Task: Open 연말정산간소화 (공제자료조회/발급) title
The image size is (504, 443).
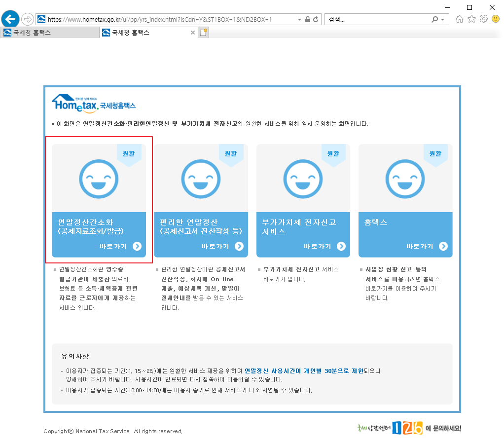Action: (91, 226)
